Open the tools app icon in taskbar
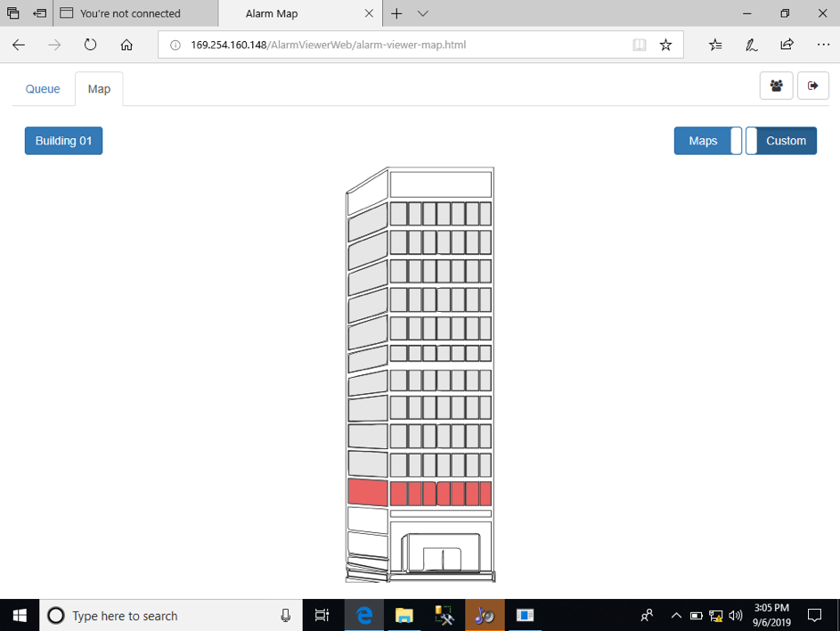 coord(444,616)
